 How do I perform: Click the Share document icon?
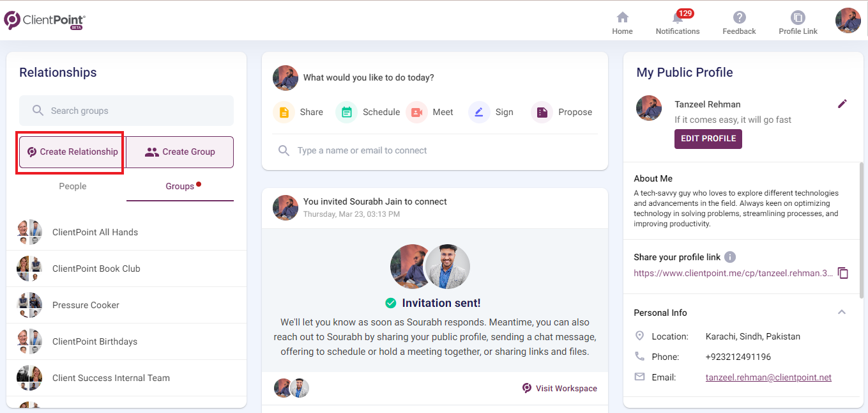point(284,113)
